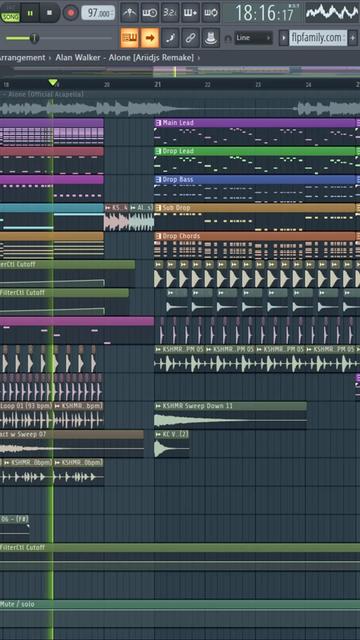Click arrow button left of flpfamily.com
This screenshot has width=360, height=640.
click(284, 38)
